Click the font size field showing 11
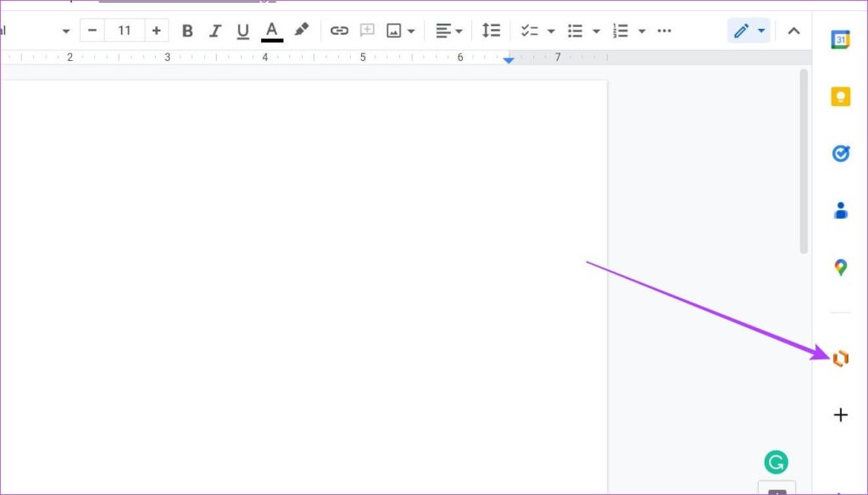Screen dimensions: 868x495 point(125,31)
